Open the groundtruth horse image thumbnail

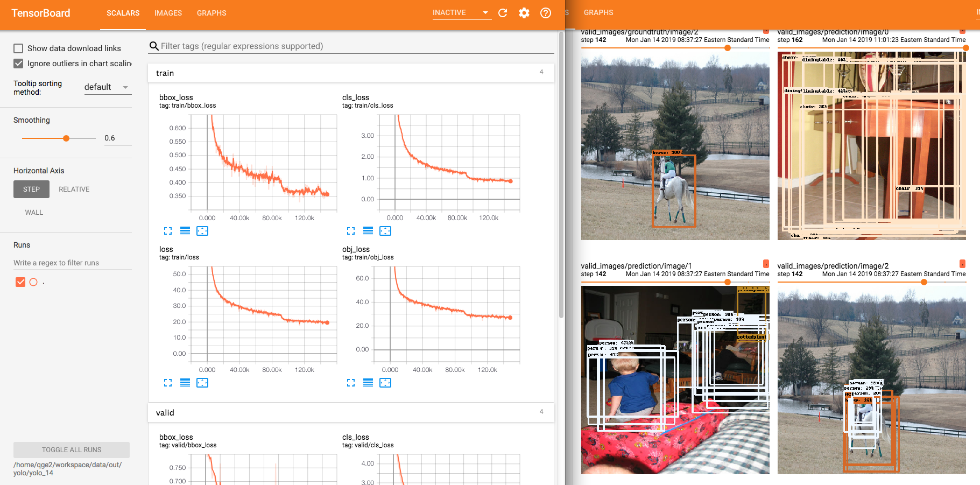point(675,146)
